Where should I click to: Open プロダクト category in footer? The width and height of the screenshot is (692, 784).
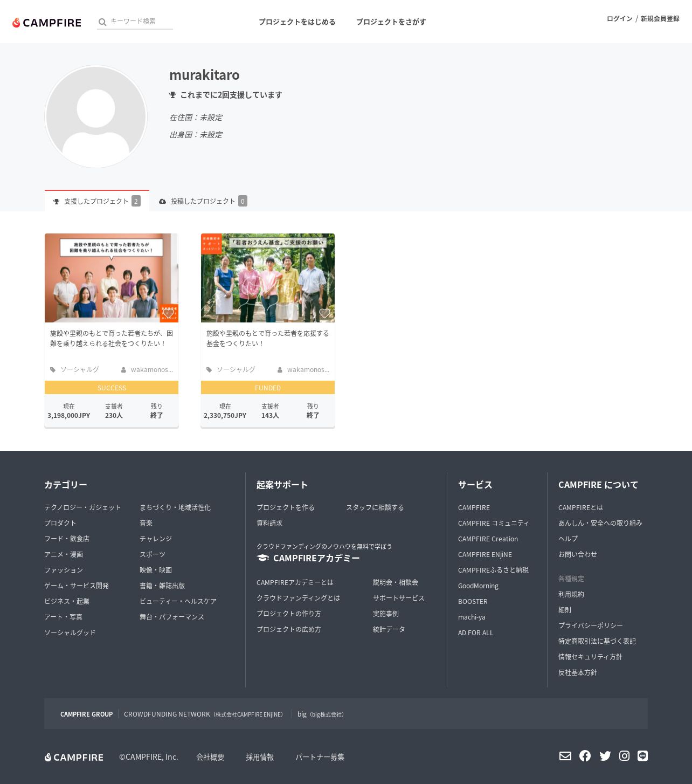(60, 523)
